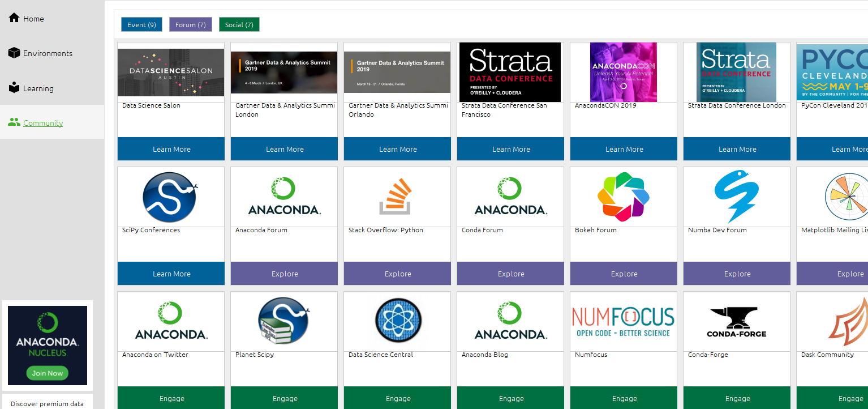Click the 'Bokeh Forum' title text

596,230
